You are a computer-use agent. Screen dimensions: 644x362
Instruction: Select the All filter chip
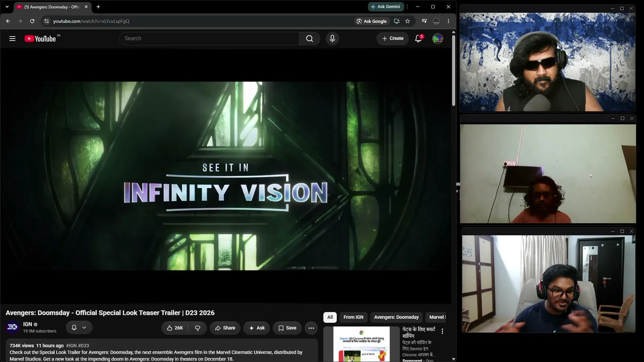[330, 317]
